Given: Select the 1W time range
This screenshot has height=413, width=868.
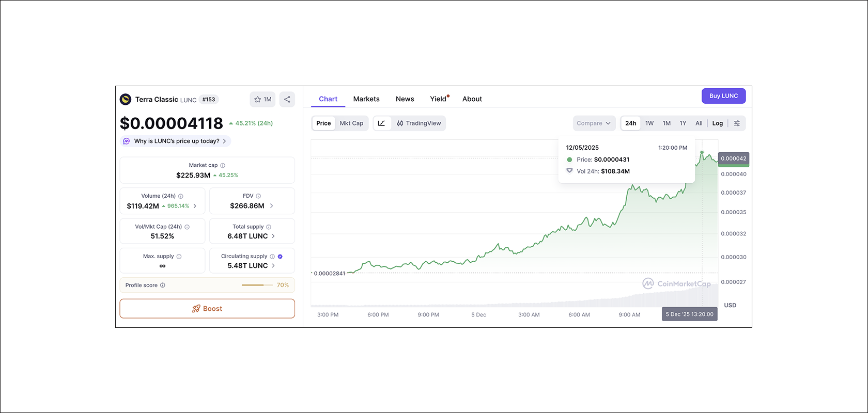Looking at the screenshot, I should coord(649,123).
